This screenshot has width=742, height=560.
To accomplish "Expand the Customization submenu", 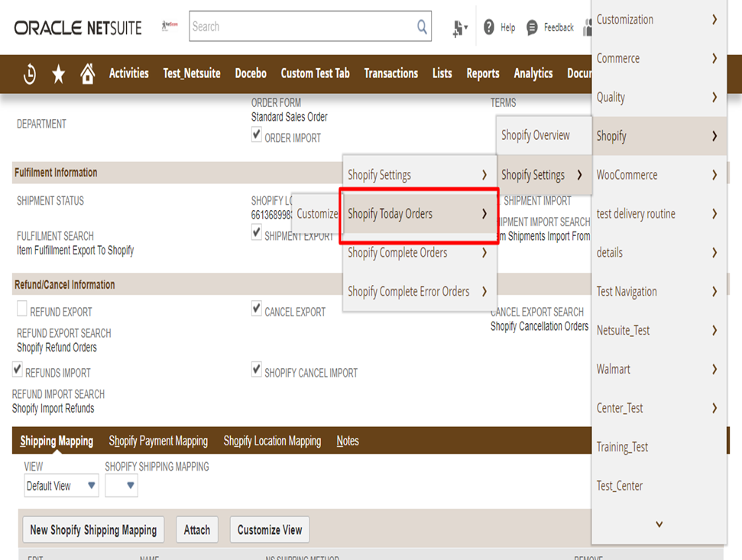I will [x=659, y=19].
